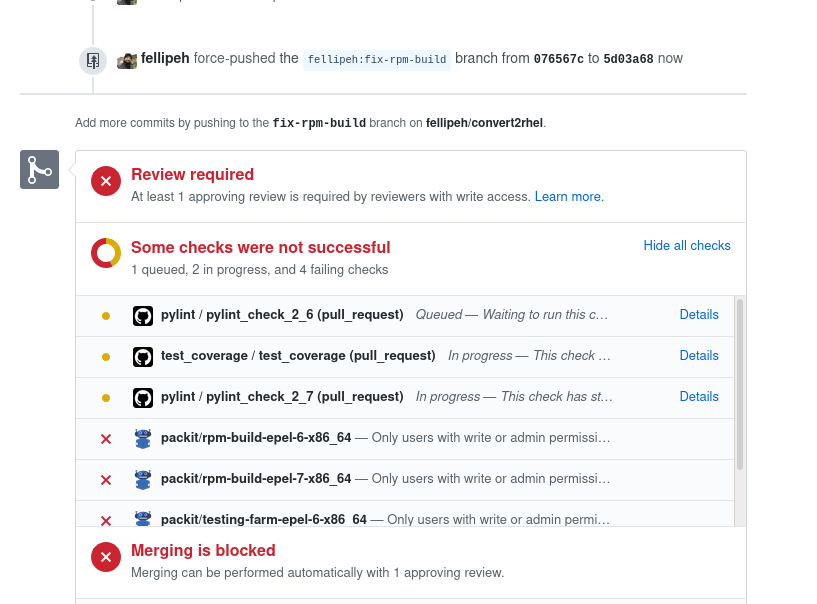
Task: Click the Packit icon for rpm-build-epel-7-x86_64
Action: click(143, 479)
